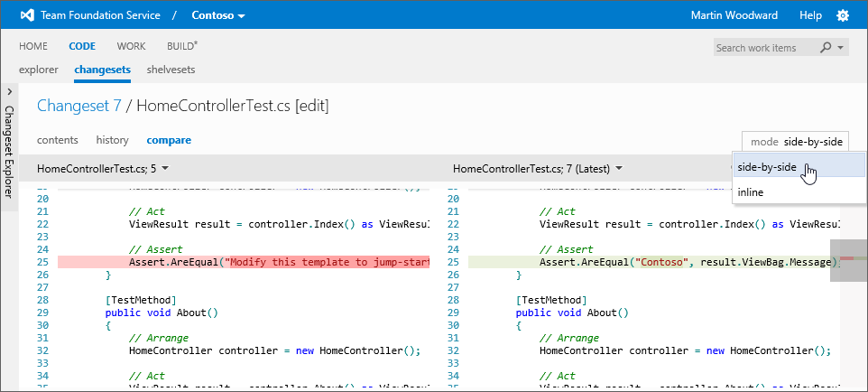Click the "// Assert" comment in right pane

(x=567, y=249)
